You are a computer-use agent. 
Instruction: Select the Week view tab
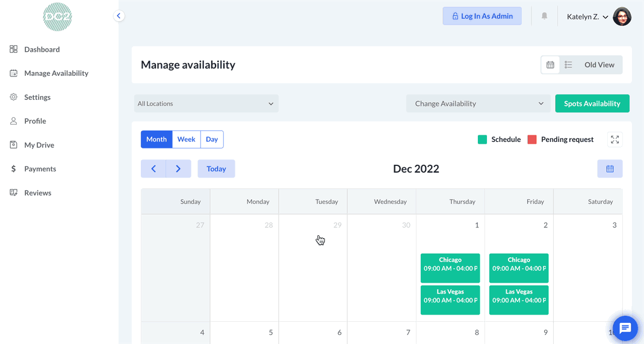186,140
